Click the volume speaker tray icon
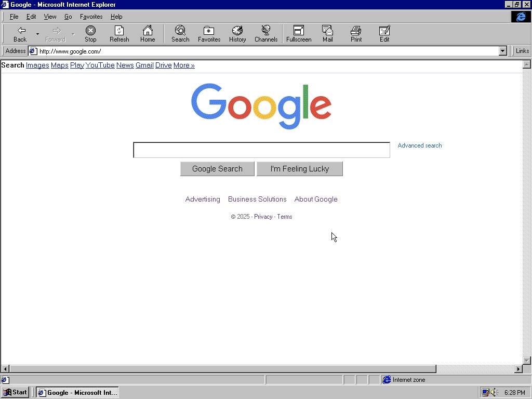The height and width of the screenshot is (399, 532). click(494, 393)
